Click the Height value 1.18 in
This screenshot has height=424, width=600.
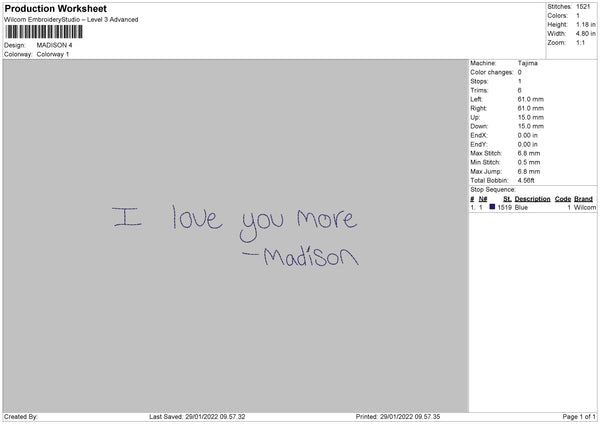[586, 24]
